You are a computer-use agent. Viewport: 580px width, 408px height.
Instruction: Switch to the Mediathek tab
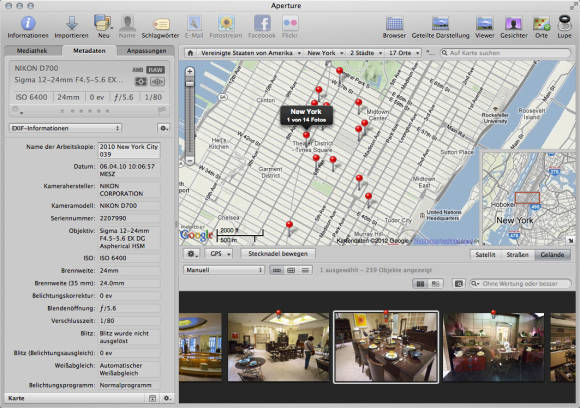point(32,51)
